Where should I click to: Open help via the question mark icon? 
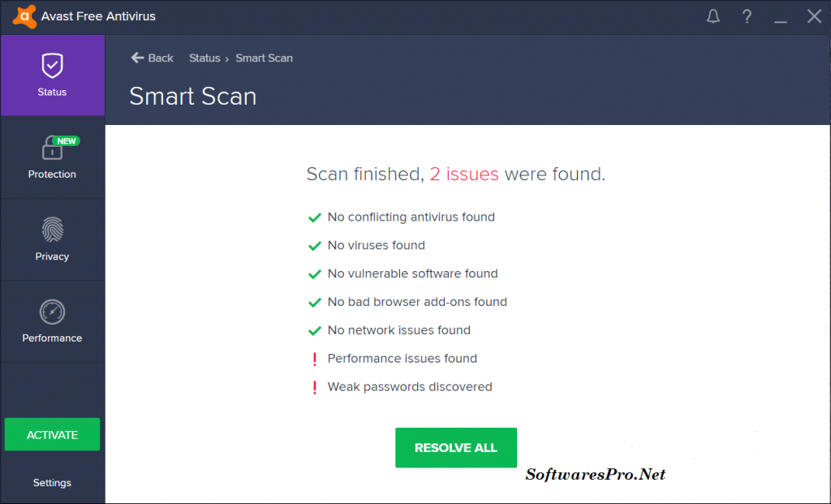[747, 15]
